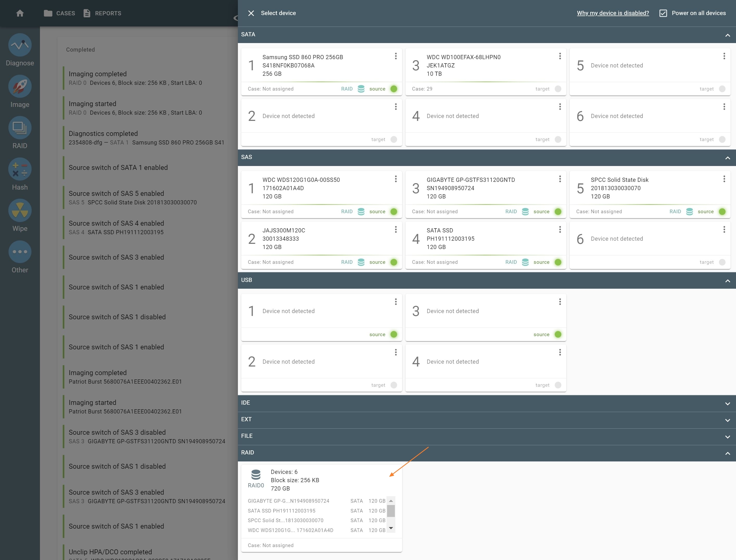Open the Image rocket icon

(20, 86)
